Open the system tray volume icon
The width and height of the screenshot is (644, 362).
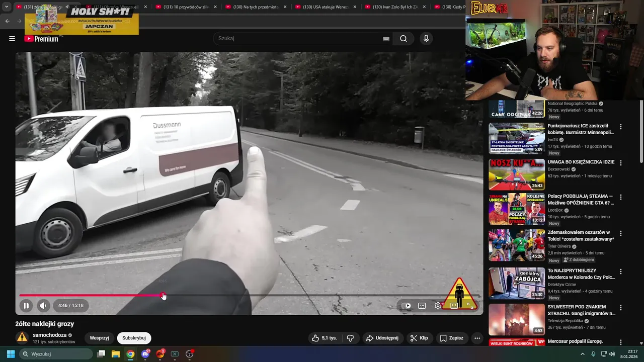click(612, 354)
